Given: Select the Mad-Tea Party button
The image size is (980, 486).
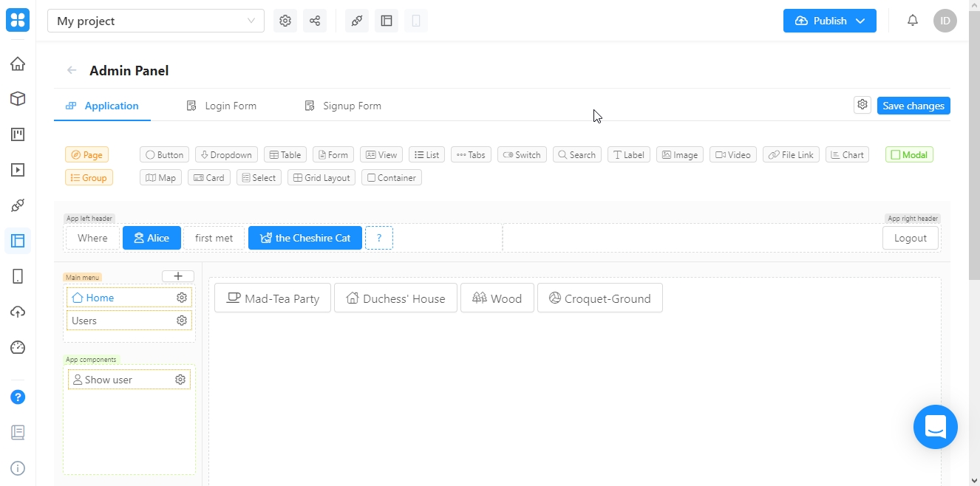Looking at the screenshot, I should click(273, 298).
